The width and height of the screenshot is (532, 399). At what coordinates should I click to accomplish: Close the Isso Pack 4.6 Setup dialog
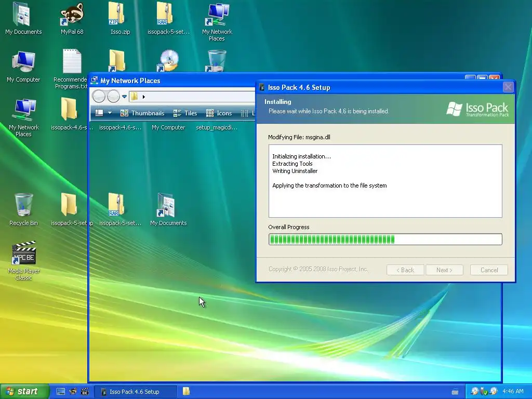[508, 87]
